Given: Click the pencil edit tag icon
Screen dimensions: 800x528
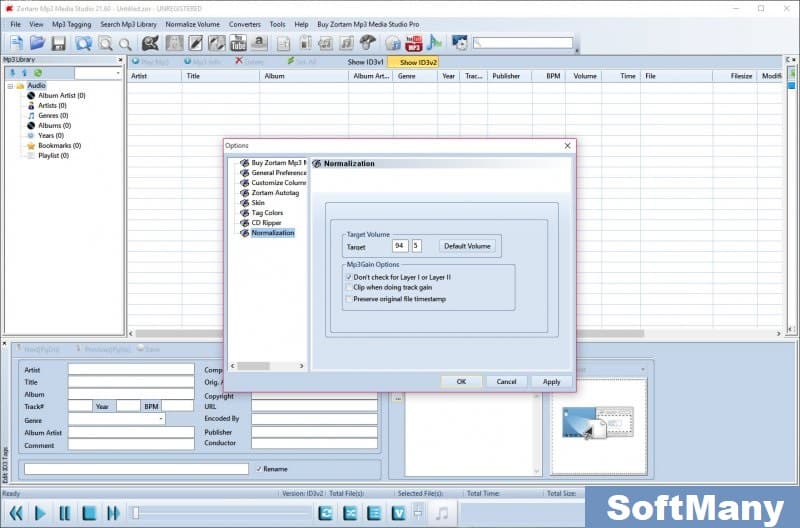Looking at the screenshot, I should pos(195,43).
